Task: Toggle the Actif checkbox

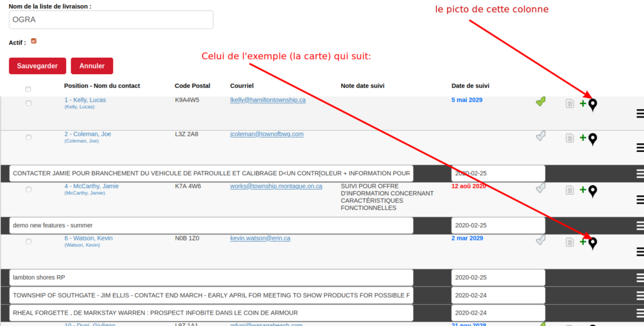Action: tap(34, 41)
